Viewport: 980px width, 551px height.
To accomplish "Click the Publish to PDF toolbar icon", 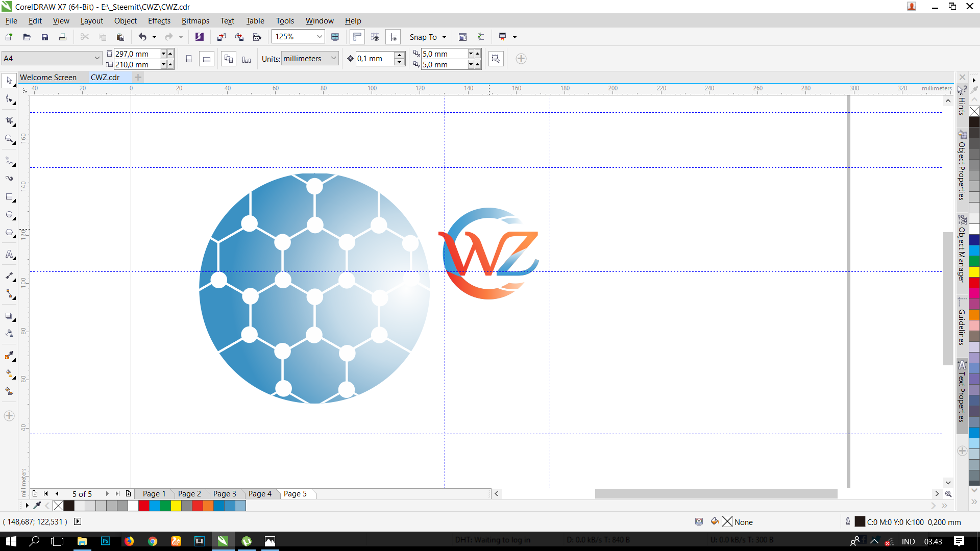I will 257,37.
